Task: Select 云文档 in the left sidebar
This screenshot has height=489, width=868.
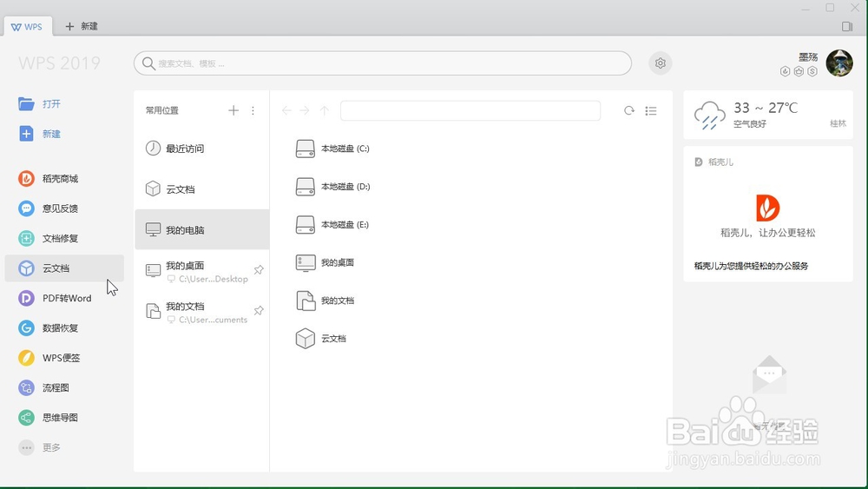Action: coord(64,268)
